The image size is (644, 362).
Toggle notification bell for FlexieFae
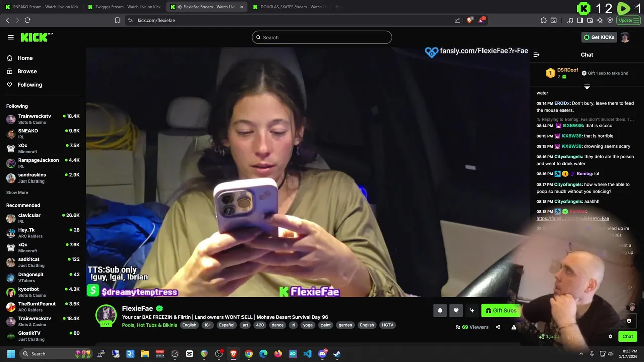(440, 310)
